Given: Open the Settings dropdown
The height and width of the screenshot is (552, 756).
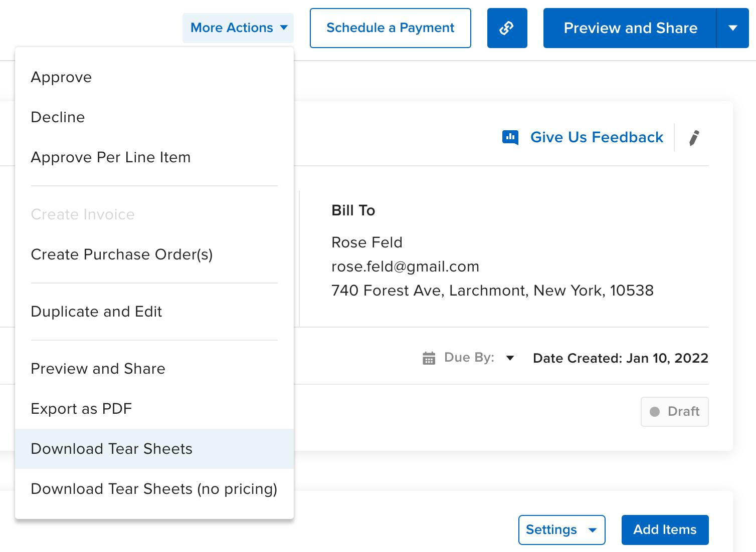Looking at the screenshot, I should click(x=561, y=529).
